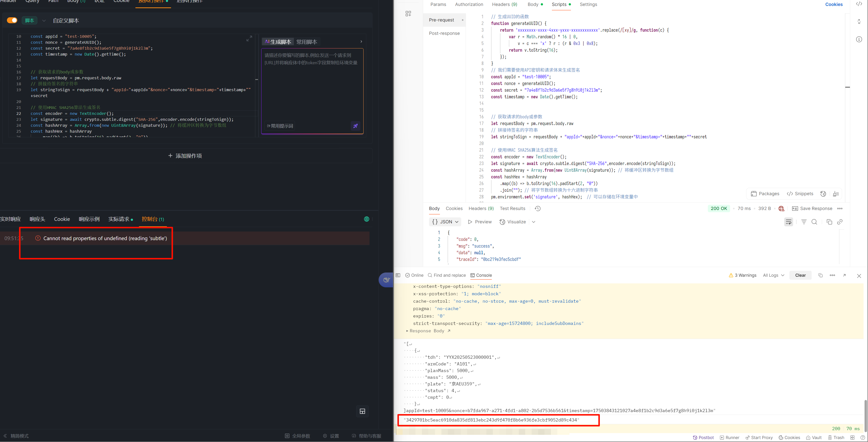Click Save Response button
This screenshot has height=442, width=868.
pos(812,209)
